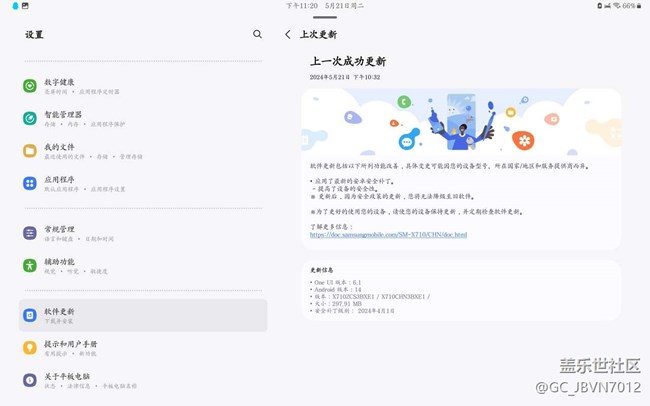Tap the update illustration banner image
The image size is (650, 406).
coord(461,120)
